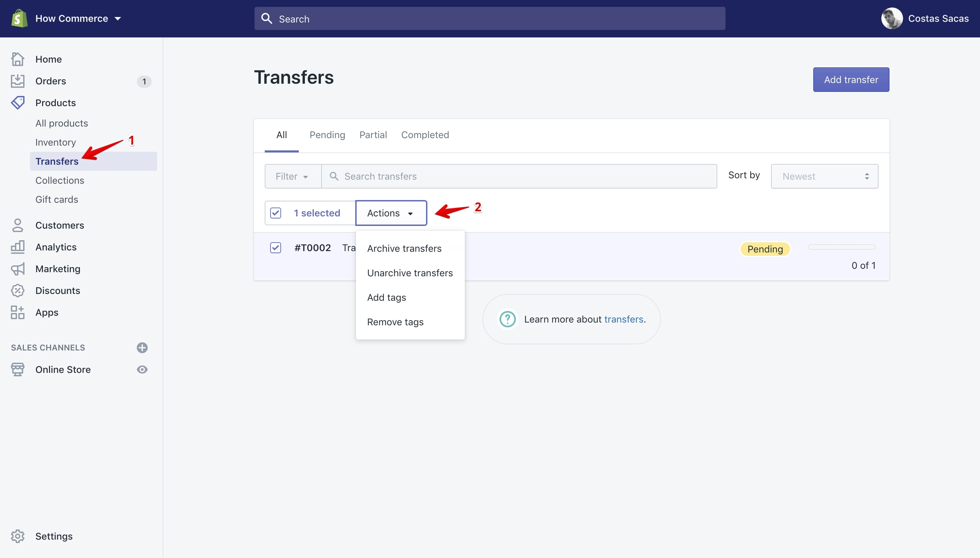Open Marketing from sidebar label
This screenshot has width=980, height=558.
58,269
